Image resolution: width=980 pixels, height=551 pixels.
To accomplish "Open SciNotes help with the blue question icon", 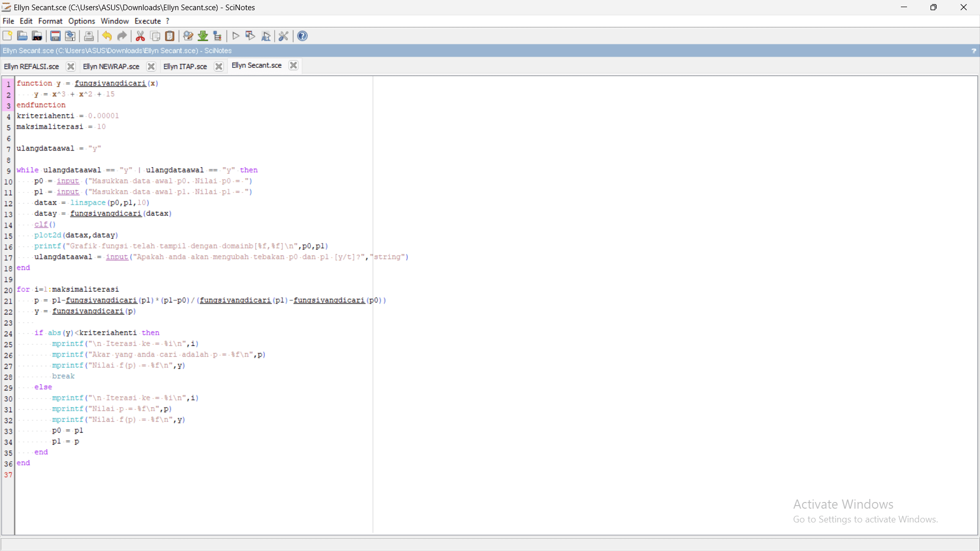I will coord(303,36).
